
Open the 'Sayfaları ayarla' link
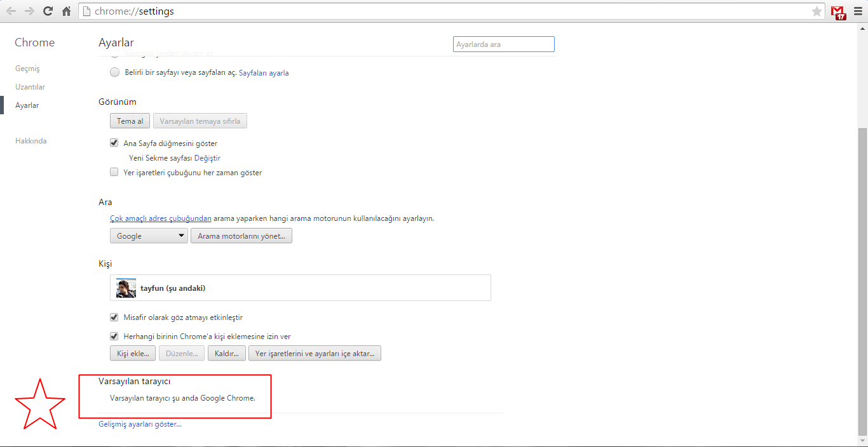264,73
